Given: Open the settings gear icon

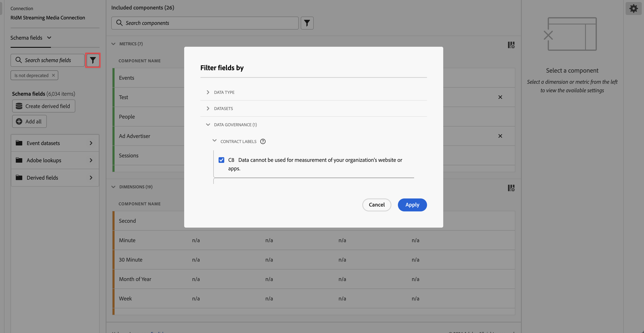Looking at the screenshot, I should coord(633,8).
